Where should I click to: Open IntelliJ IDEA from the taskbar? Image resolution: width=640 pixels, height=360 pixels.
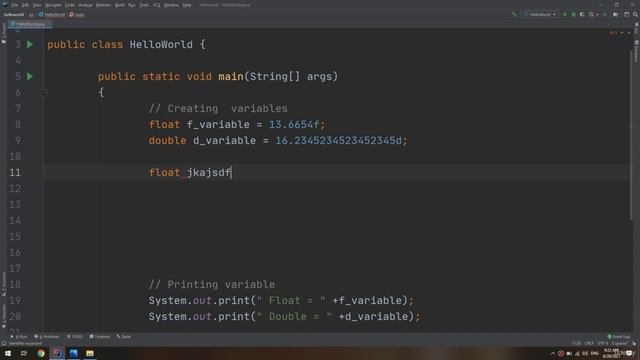[x=57, y=353]
